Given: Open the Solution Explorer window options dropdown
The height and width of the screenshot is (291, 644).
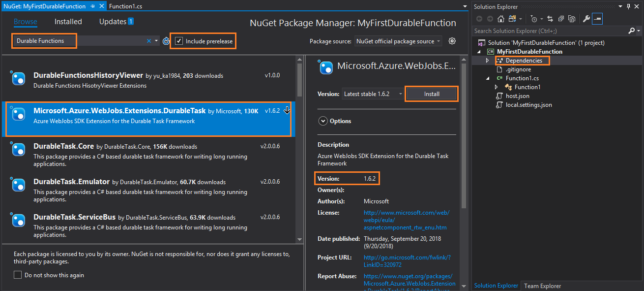Looking at the screenshot, I should point(620,6).
